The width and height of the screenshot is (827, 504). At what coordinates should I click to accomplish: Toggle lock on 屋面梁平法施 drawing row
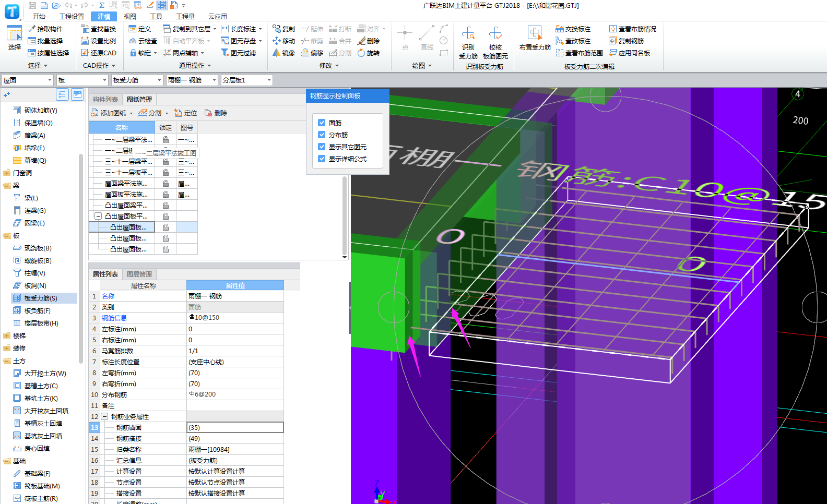click(166, 184)
